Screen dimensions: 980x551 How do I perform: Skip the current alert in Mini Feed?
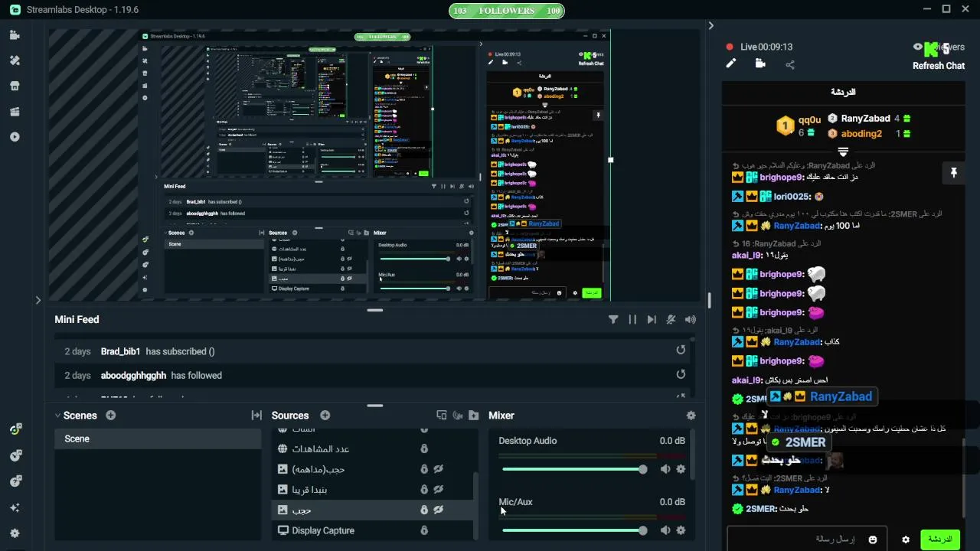[x=652, y=320]
